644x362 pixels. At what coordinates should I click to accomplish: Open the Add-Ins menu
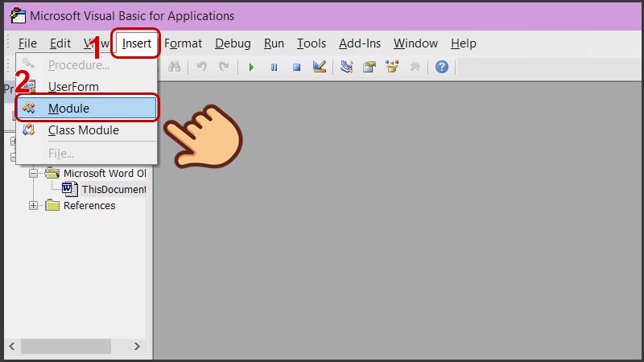(360, 43)
